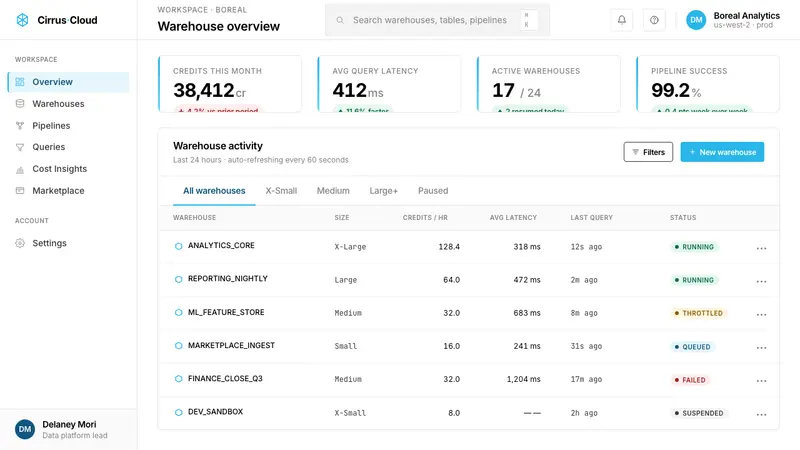The width and height of the screenshot is (800, 450).
Task: Focus the search warehouses, tables, pipelines field
Action: (x=437, y=20)
